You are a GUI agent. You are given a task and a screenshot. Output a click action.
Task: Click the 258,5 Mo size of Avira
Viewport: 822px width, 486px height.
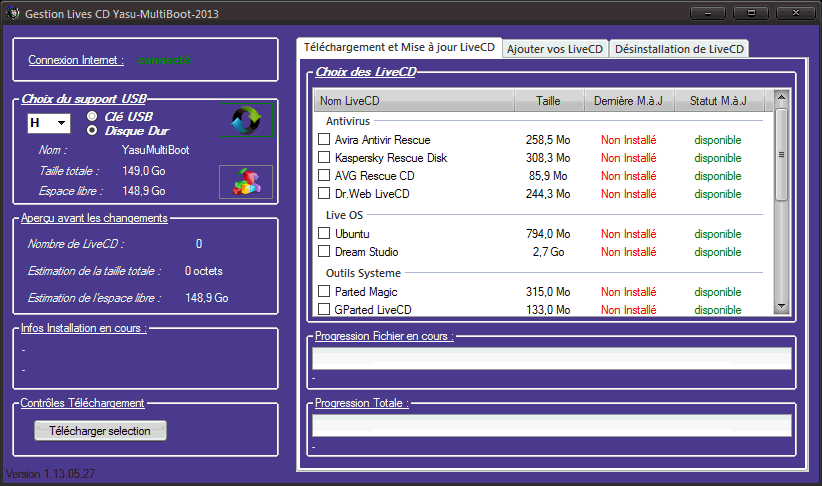[x=548, y=140]
